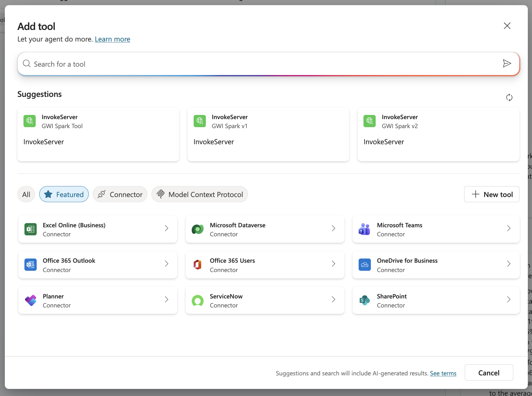The width and height of the screenshot is (532, 396).
Task: Open the Model Context Protocol tab
Action: coord(199,194)
